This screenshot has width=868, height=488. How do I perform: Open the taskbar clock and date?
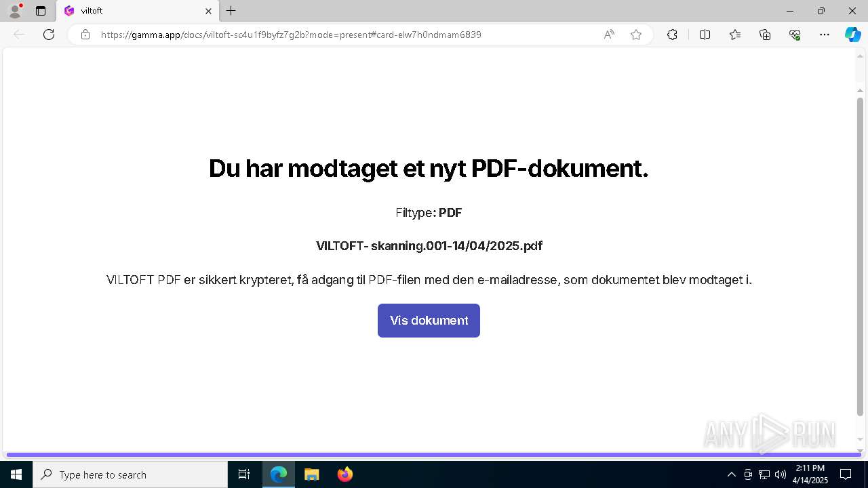(x=810, y=474)
